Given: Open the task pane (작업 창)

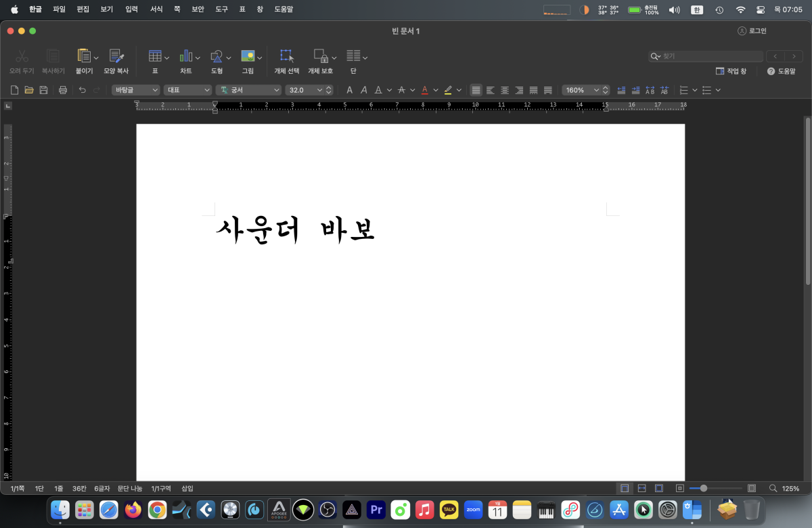Looking at the screenshot, I should point(731,71).
